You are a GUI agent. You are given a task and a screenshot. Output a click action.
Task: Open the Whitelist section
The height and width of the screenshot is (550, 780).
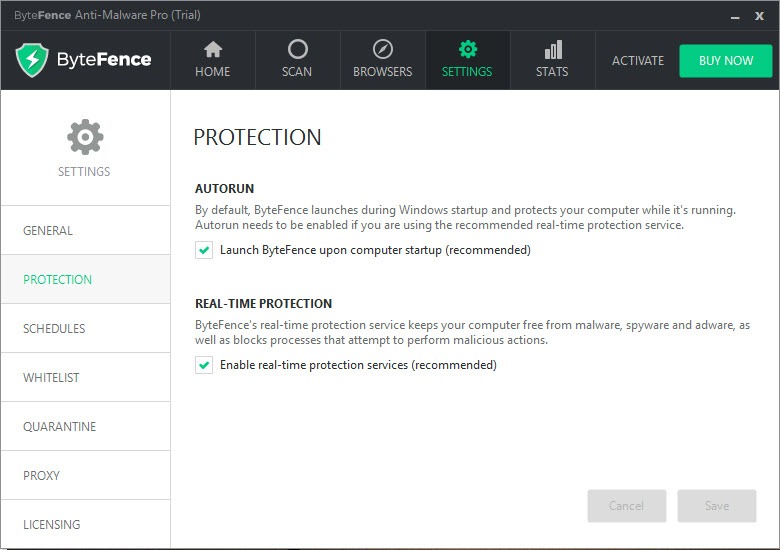pyautogui.click(x=86, y=377)
